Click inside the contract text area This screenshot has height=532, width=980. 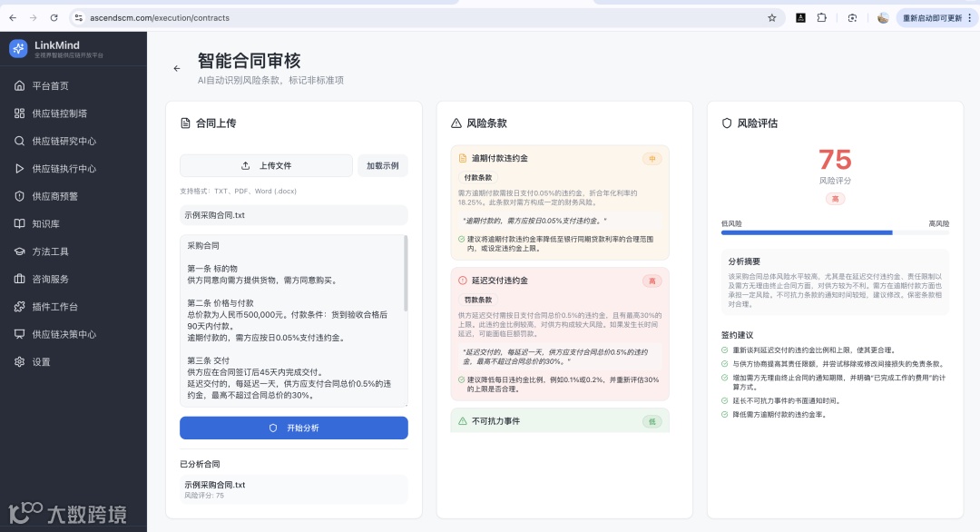point(292,320)
